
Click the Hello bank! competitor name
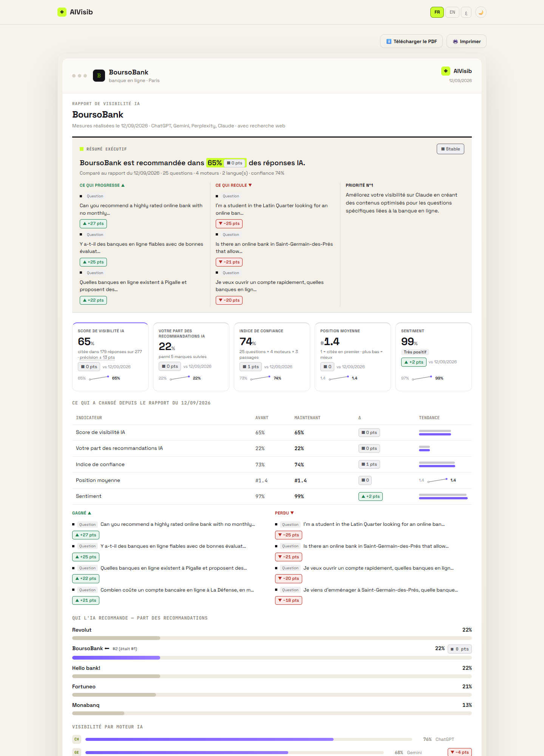(86, 668)
